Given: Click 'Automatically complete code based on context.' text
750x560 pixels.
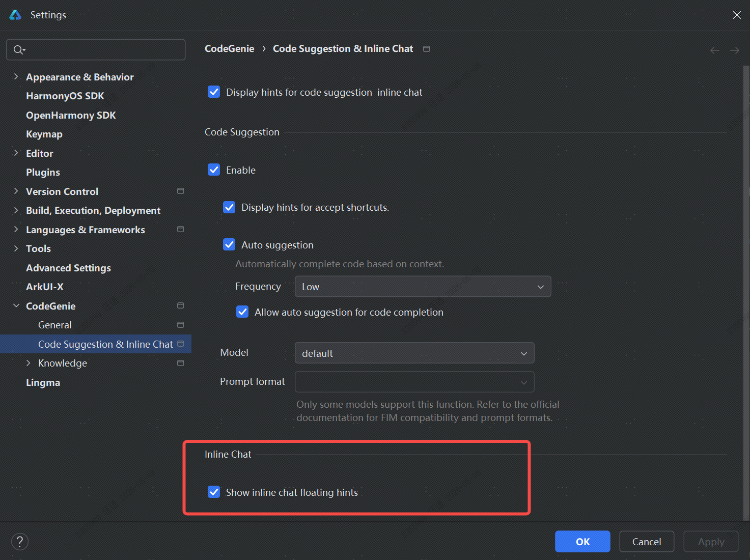Looking at the screenshot, I should click(340, 264).
